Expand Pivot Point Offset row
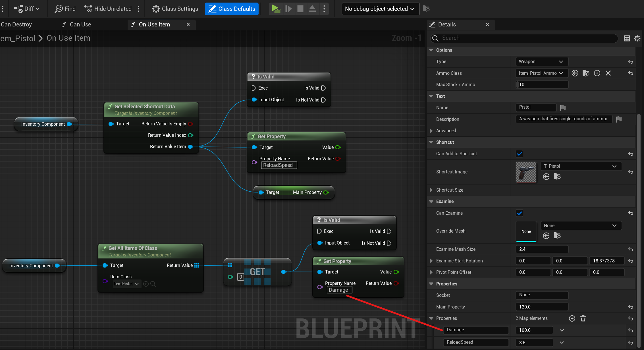 click(x=431, y=272)
